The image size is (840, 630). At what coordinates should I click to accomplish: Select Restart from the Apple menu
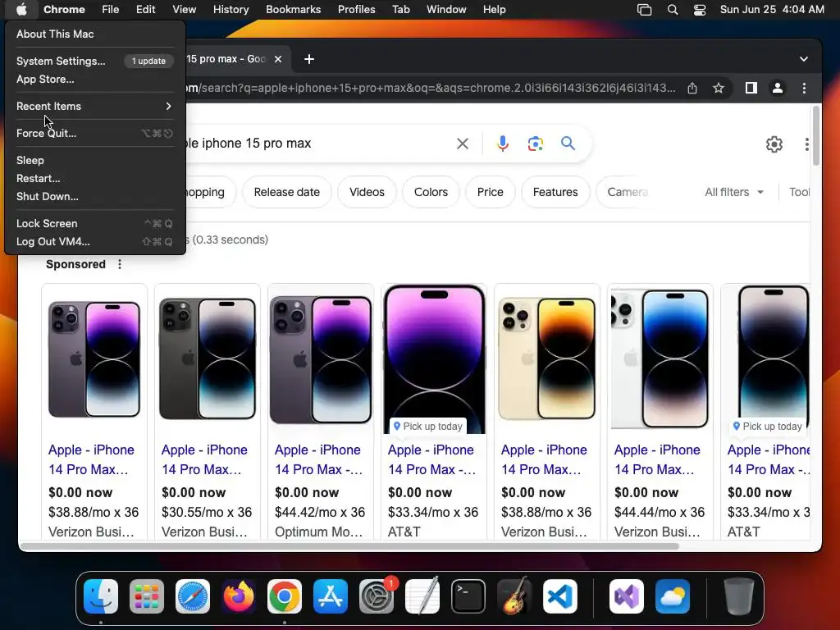tap(94, 178)
